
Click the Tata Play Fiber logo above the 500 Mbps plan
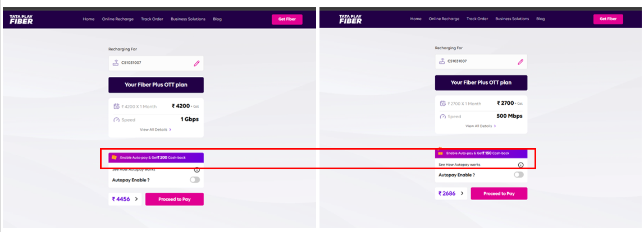[350, 19]
